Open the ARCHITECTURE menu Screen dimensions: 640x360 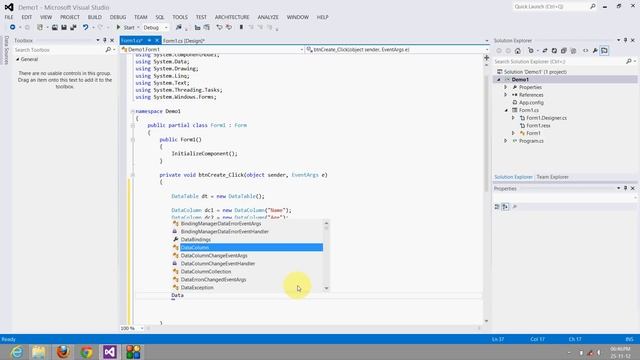click(x=232, y=17)
